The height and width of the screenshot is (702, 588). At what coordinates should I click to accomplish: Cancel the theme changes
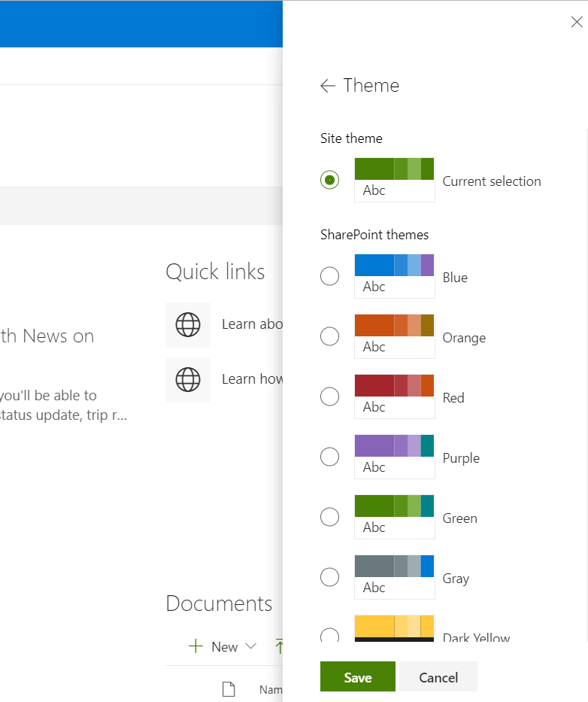pos(438,676)
